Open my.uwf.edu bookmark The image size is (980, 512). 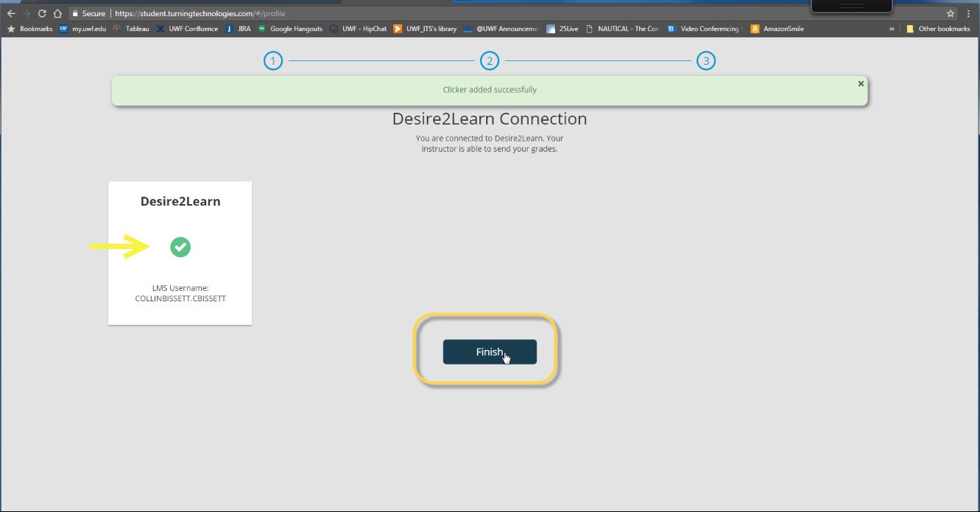[x=82, y=29]
